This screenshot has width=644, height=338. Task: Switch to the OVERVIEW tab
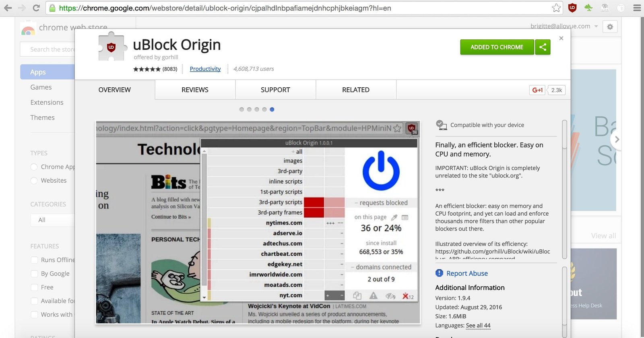click(115, 90)
